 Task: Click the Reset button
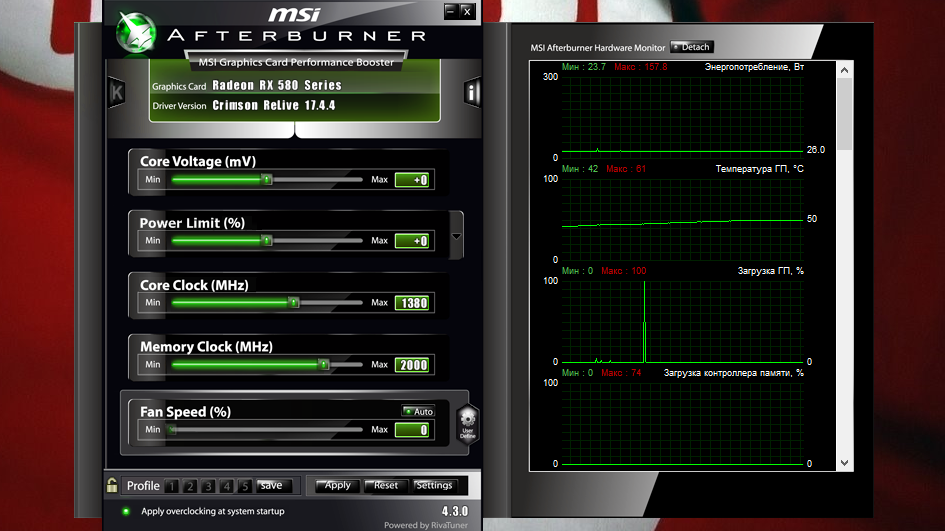coord(386,486)
